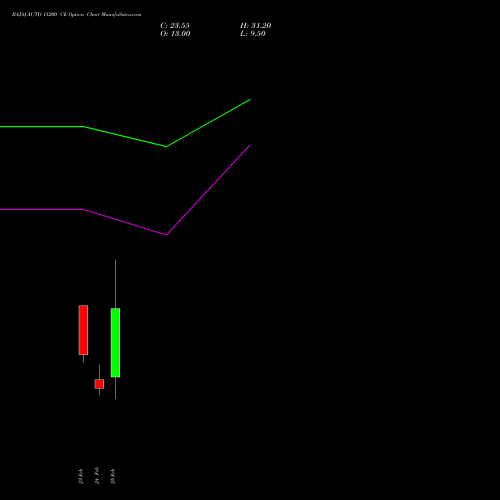Click the open value "O: 13.00"
Viewport: 500px width, 500px height.
point(175,34)
